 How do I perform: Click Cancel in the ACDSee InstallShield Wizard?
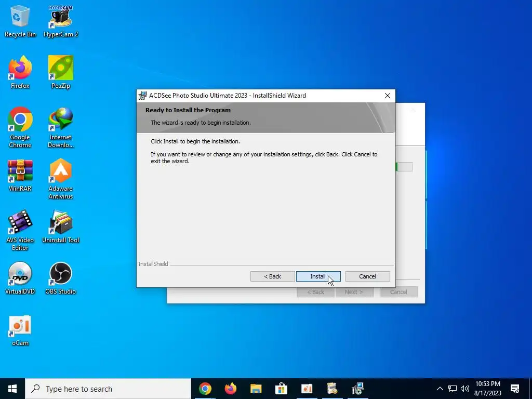367,276
